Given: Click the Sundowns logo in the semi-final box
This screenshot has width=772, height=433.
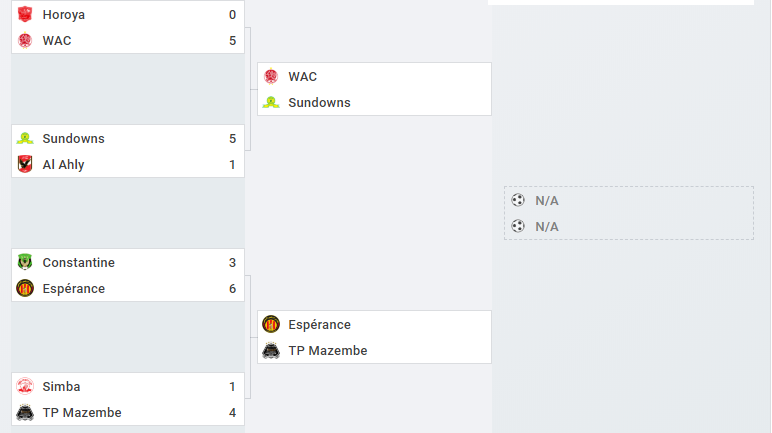Looking at the screenshot, I should 271,102.
